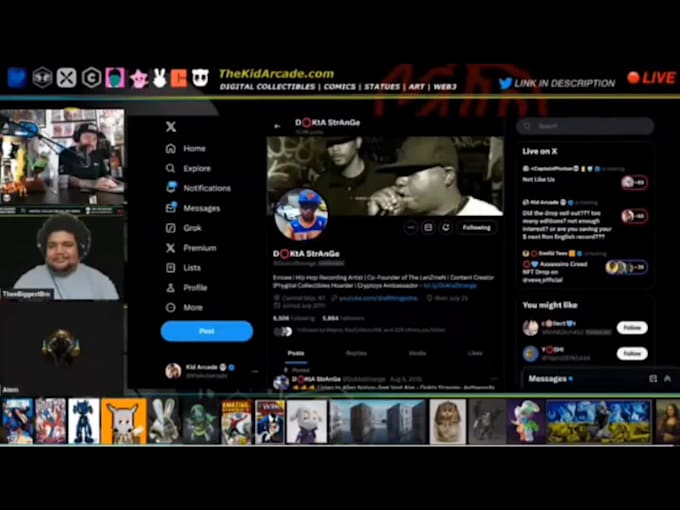Open Notifications in the sidebar
680x510 pixels.
[198, 188]
